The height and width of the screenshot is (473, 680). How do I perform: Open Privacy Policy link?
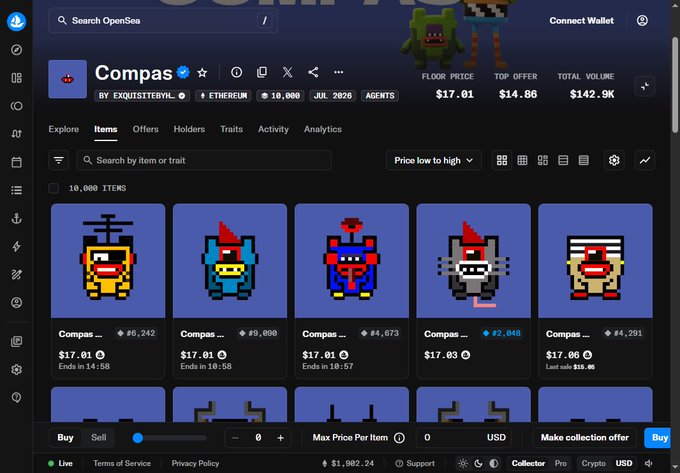195,463
